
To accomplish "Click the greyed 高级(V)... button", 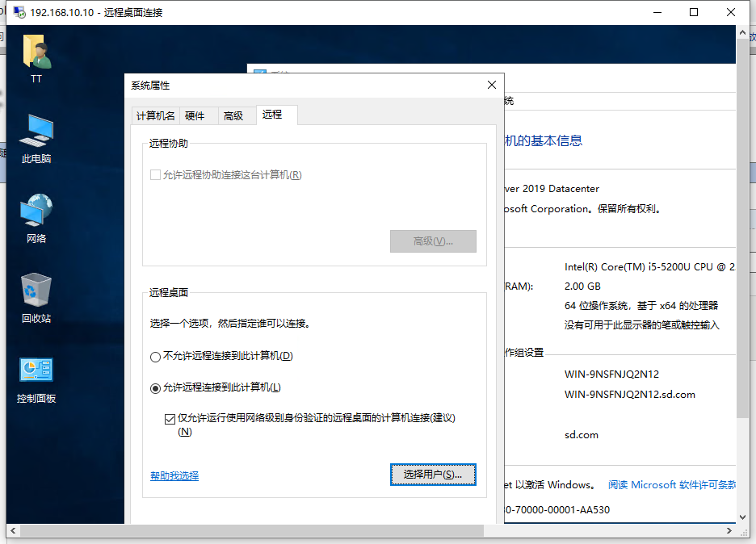I will click(x=433, y=241).
